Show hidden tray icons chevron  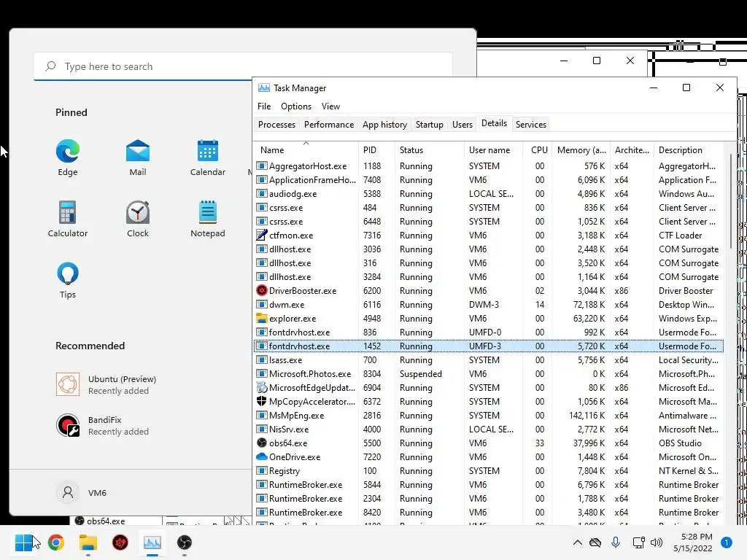578,542
